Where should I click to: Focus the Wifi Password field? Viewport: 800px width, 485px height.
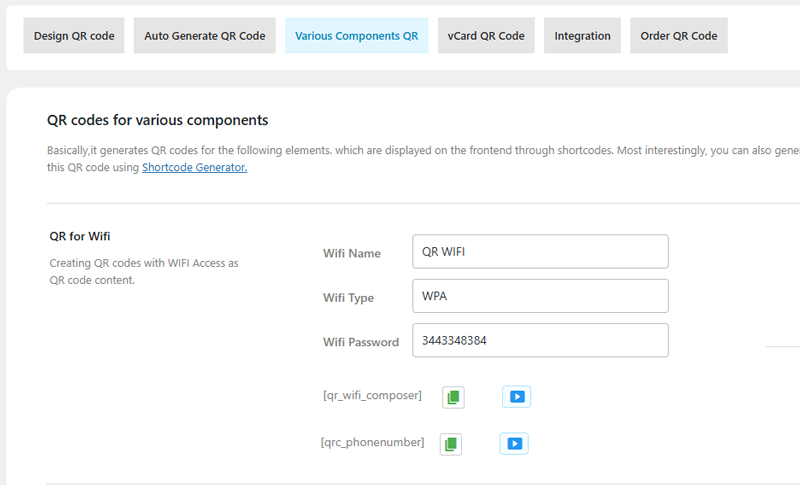tap(540, 340)
